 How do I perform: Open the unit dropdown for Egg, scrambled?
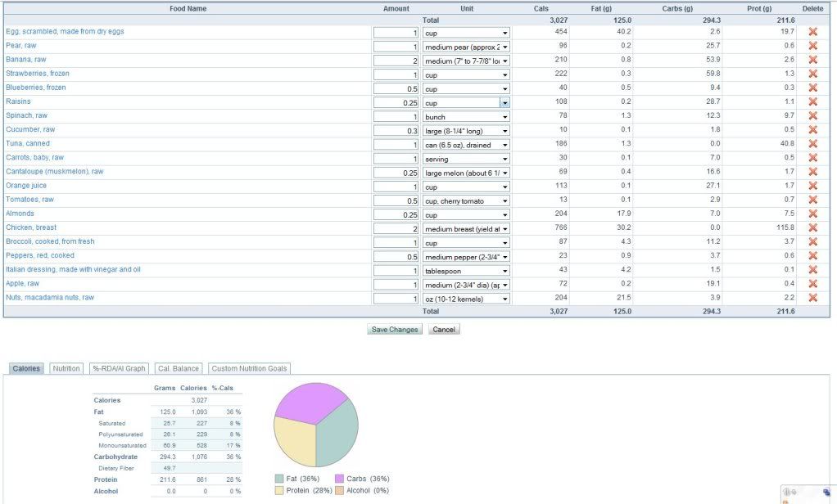(x=466, y=33)
